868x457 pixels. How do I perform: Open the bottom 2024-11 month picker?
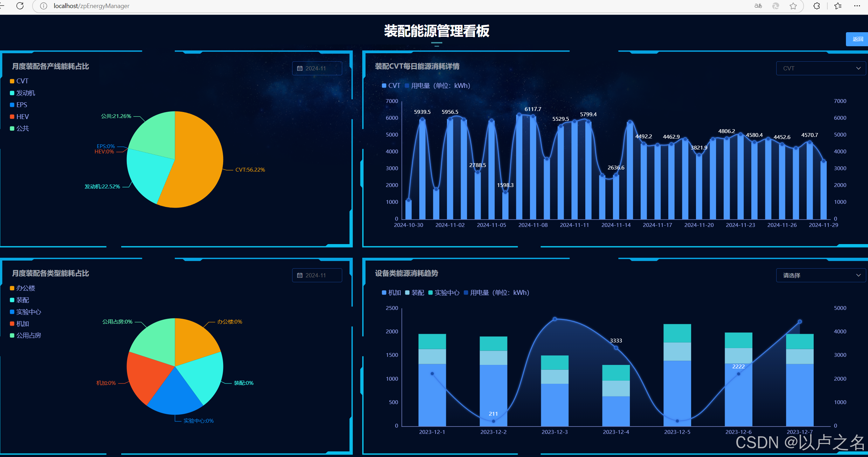tap(317, 275)
